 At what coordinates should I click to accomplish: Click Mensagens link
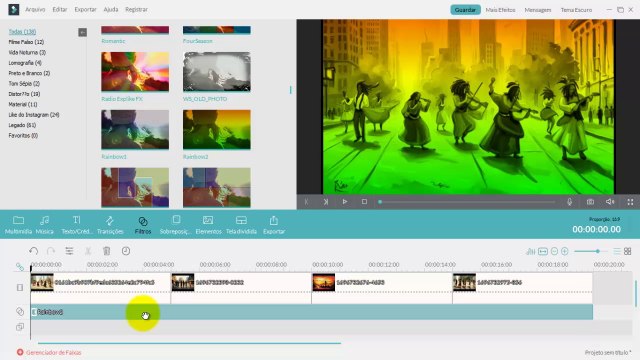point(538,10)
